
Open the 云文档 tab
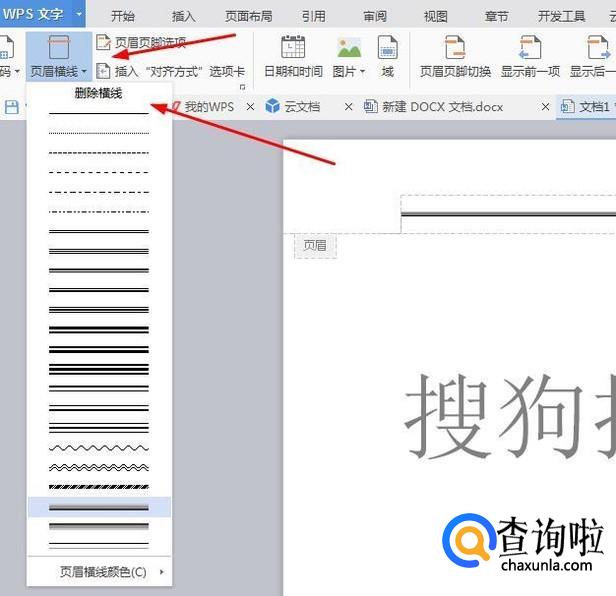[302, 106]
